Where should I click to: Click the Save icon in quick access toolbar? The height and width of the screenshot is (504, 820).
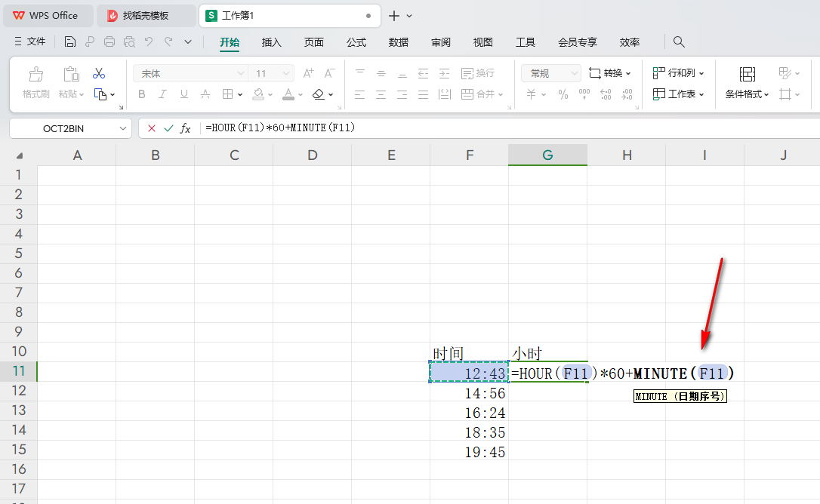tap(70, 42)
